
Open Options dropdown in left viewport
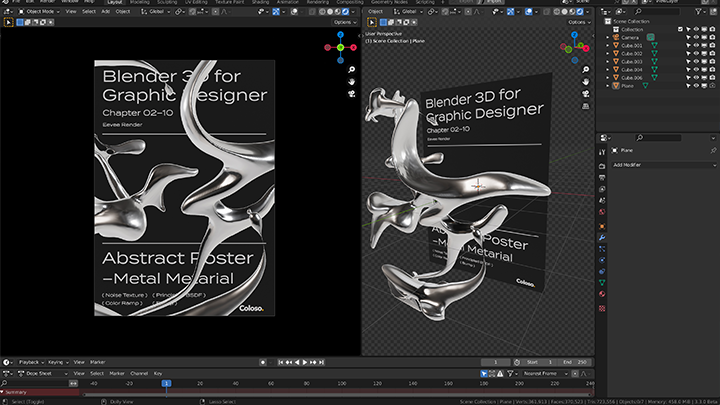point(345,22)
